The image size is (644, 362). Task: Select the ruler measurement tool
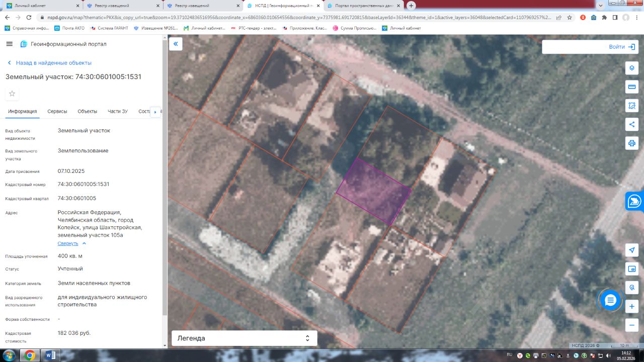[x=632, y=87]
